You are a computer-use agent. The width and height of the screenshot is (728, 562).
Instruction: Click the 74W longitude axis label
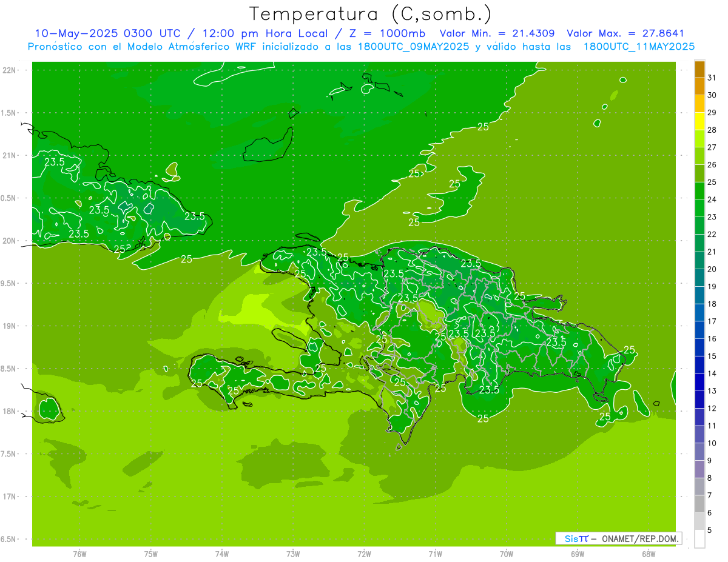coord(222,554)
